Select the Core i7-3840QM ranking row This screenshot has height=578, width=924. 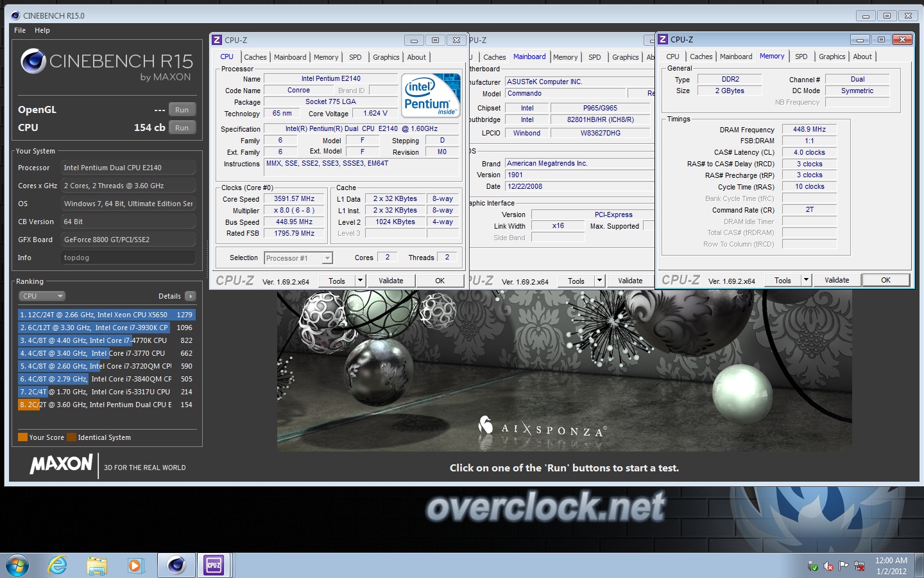click(107, 379)
